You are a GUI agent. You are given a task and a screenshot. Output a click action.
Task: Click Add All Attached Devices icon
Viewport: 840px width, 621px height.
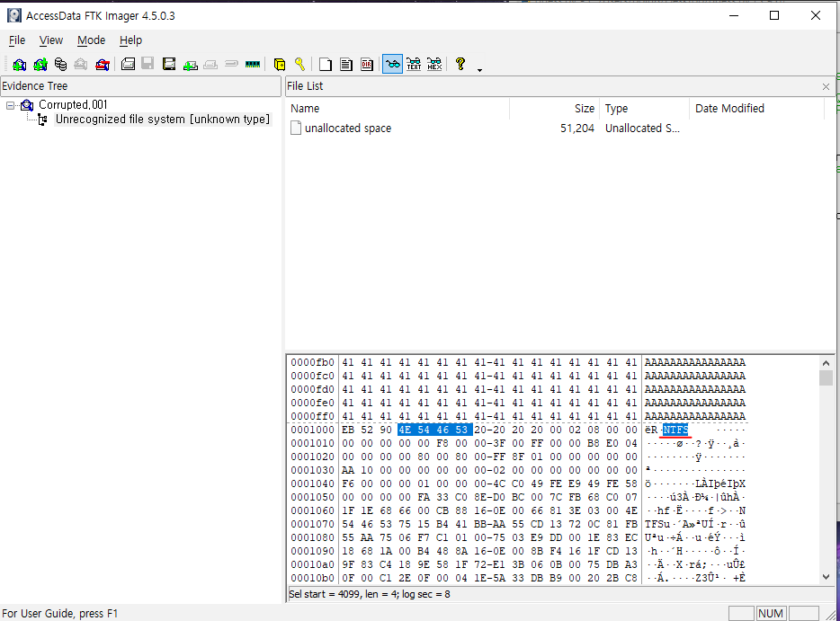(40, 64)
